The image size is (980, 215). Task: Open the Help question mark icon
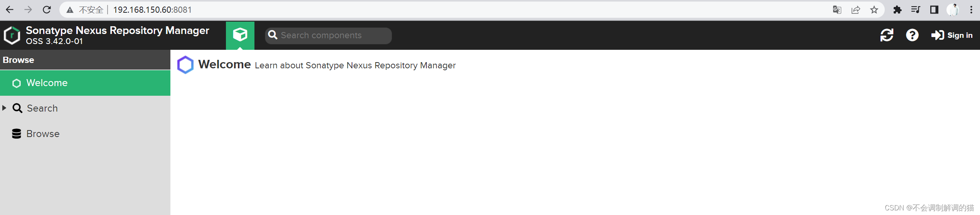coord(912,35)
